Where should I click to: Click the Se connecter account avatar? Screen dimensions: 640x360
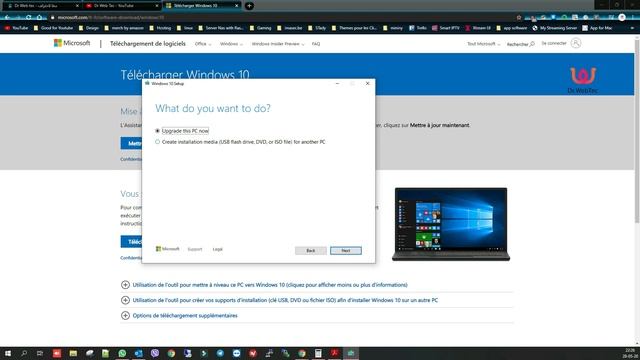coord(576,43)
